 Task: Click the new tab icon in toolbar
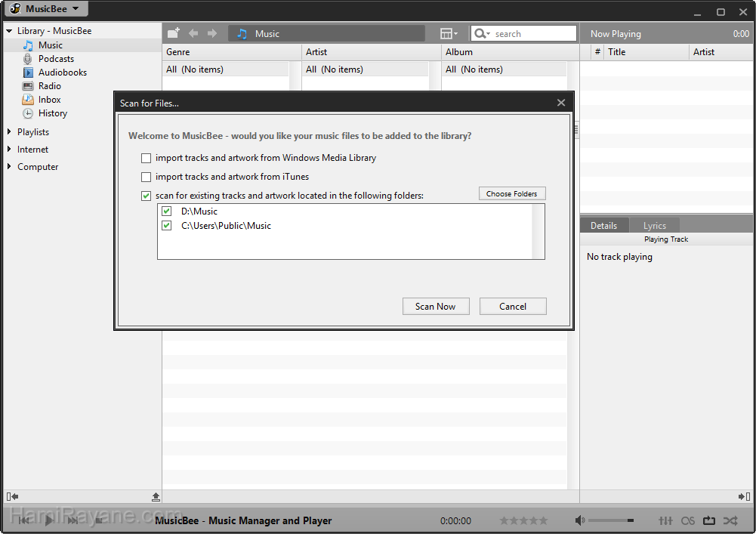point(174,33)
